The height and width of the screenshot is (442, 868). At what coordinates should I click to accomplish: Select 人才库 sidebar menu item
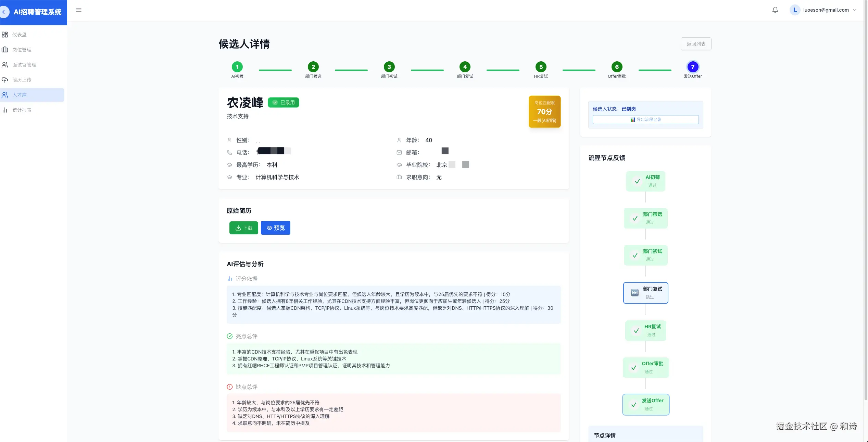point(20,95)
